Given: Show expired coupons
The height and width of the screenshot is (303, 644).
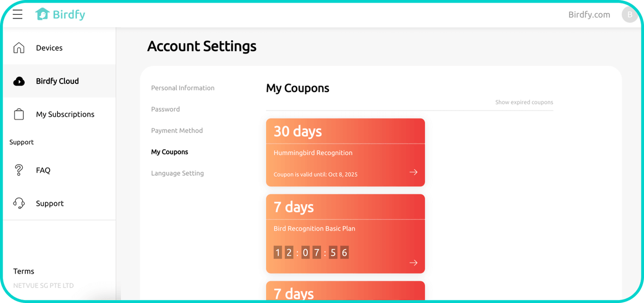Looking at the screenshot, I should pyautogui.click(x=524, y=102).
